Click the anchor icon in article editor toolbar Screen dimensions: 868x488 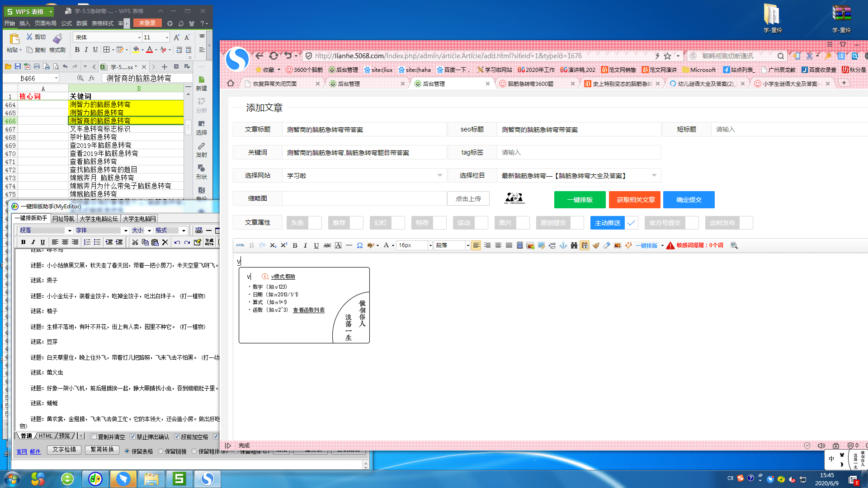point(563,245)
